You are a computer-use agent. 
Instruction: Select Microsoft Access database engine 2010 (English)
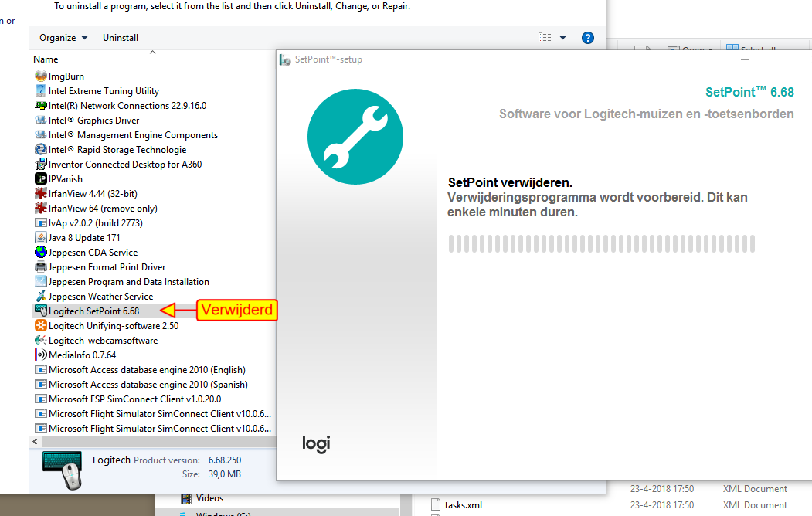click(147, 369)
